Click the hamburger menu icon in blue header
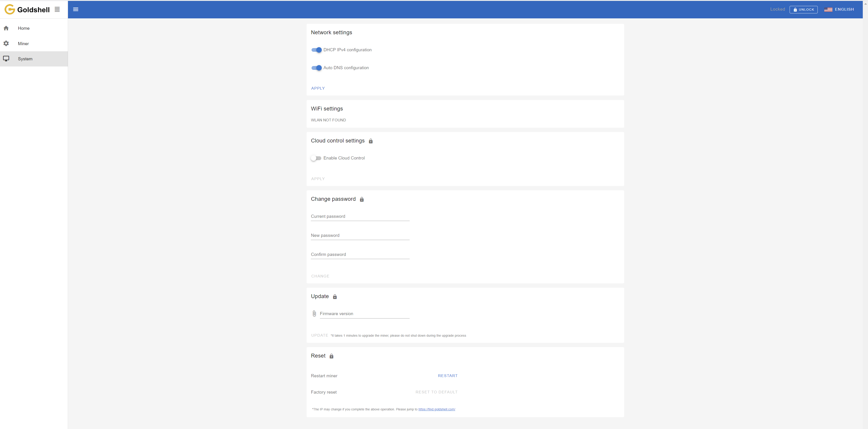868x429 pixels. (x=76, y=10)
